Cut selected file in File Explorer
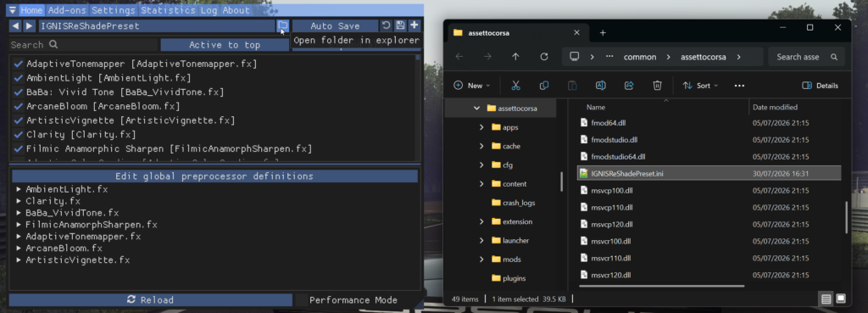868x313 pixels. (x=515, y=86)
